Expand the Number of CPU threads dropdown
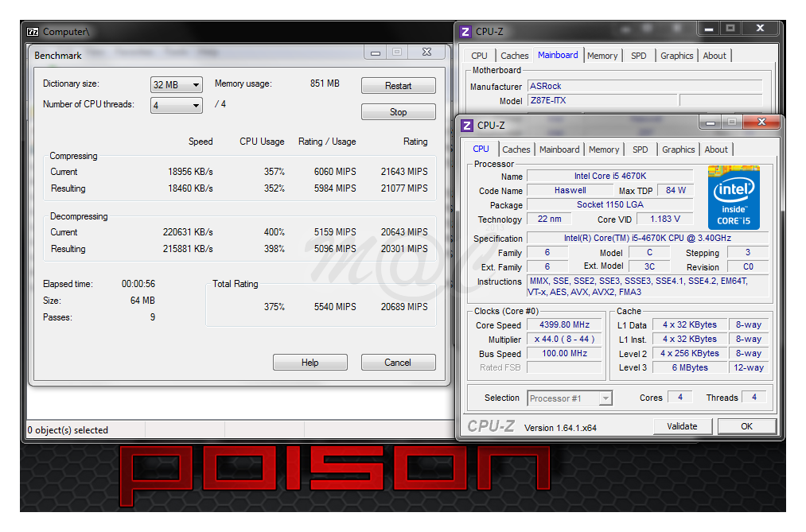 click(x=177, y=105)
